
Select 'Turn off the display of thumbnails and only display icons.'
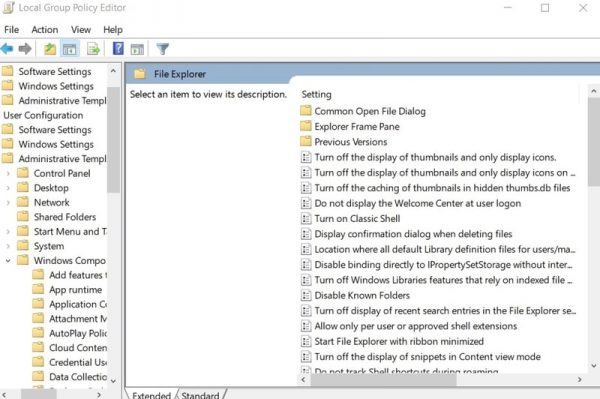click(x=435, y=157)
